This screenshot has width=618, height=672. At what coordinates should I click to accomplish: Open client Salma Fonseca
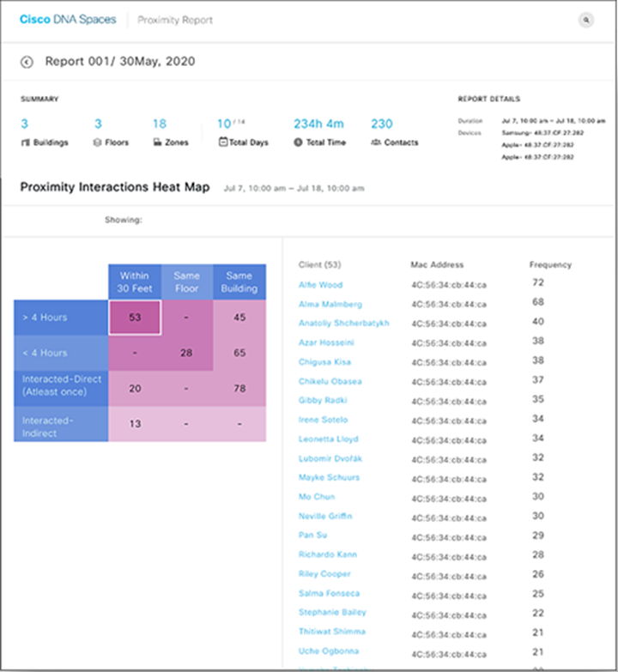pyautogui.click(x=329, y=593)
